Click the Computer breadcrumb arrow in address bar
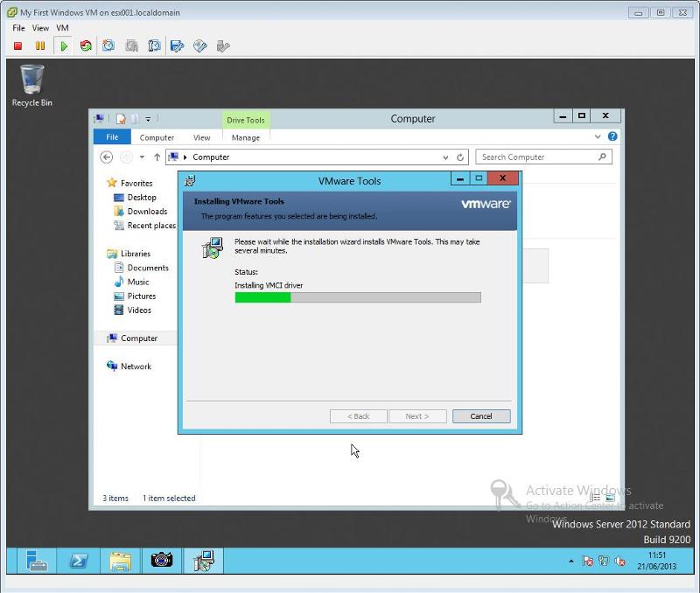Image resolution: width=700 pixels, height=593 pixels. (x=185, y=157)
